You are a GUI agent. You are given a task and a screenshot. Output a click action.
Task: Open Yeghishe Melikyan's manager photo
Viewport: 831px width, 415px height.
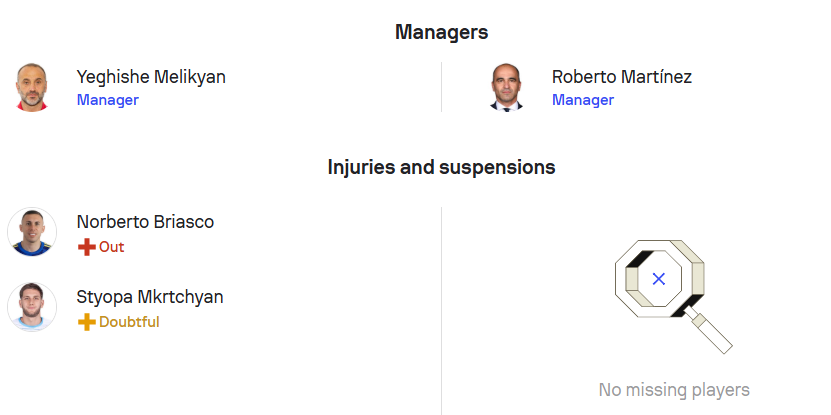point(32,87)
